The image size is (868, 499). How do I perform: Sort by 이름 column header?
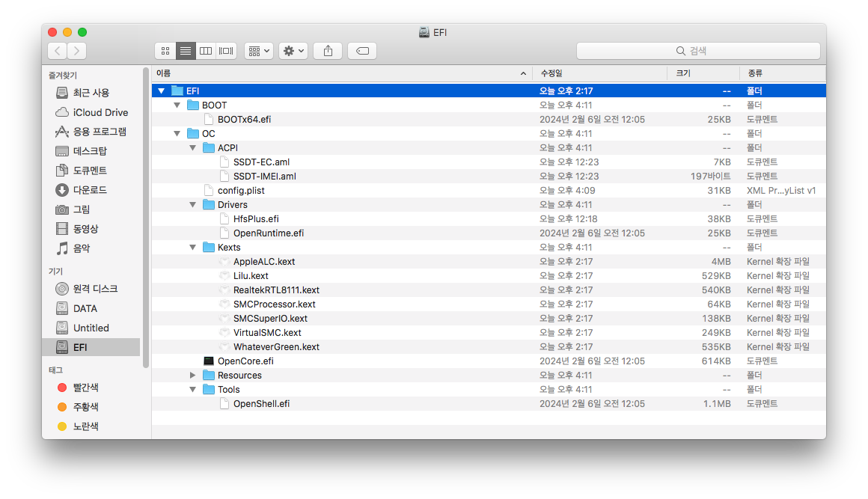341,73
